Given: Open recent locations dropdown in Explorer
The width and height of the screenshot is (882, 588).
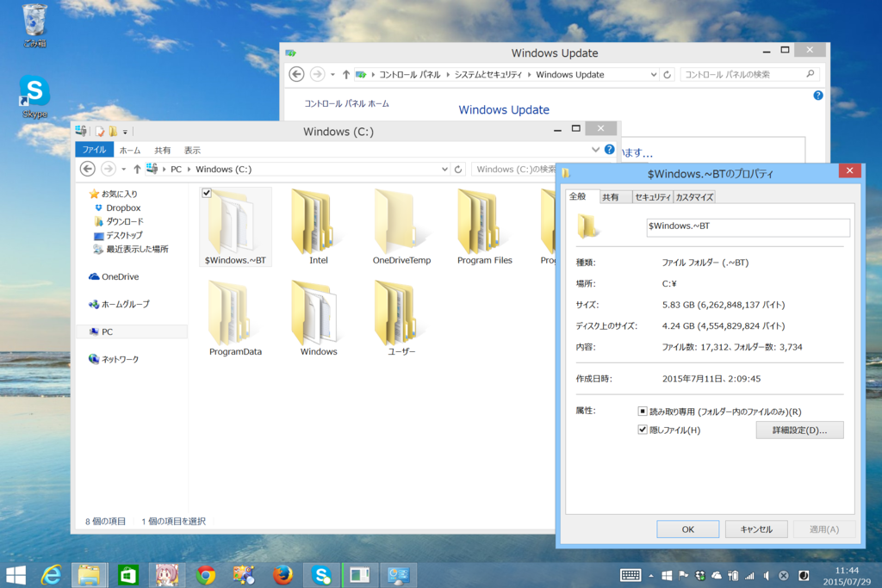Looking at the screenshot, I should 123,169.
